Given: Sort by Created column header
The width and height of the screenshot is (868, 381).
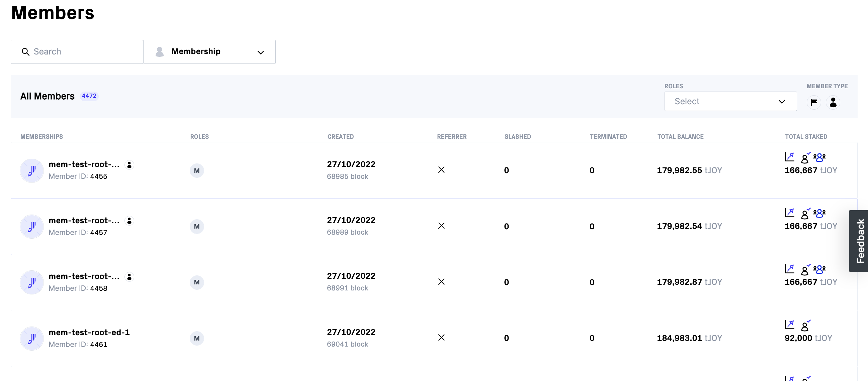Looking at the screenshot, I should click(340, 136).
